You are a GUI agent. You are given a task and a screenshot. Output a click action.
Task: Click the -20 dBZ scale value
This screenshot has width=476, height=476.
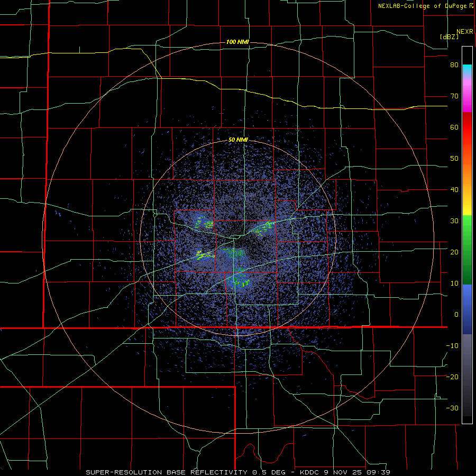(452, 377)
